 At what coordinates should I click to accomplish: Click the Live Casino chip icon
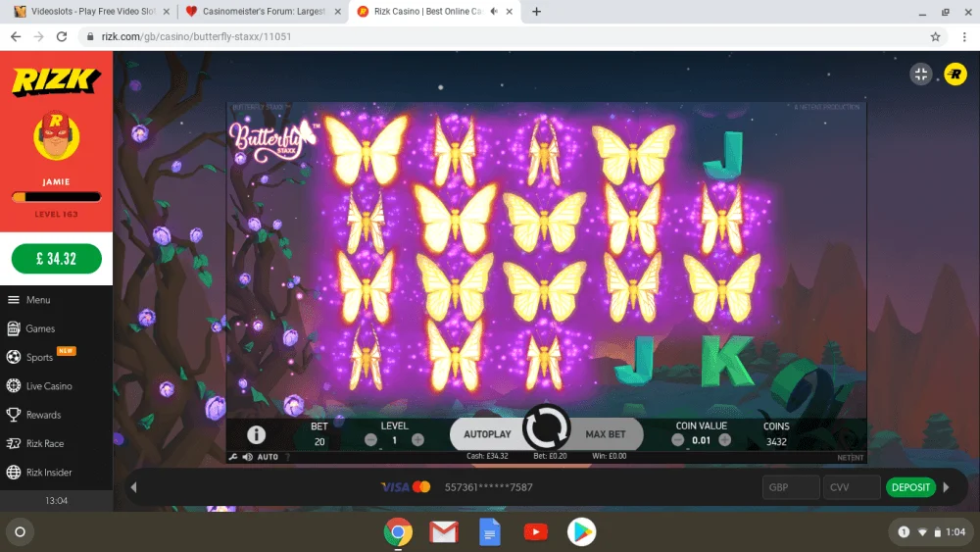[13, 385]
